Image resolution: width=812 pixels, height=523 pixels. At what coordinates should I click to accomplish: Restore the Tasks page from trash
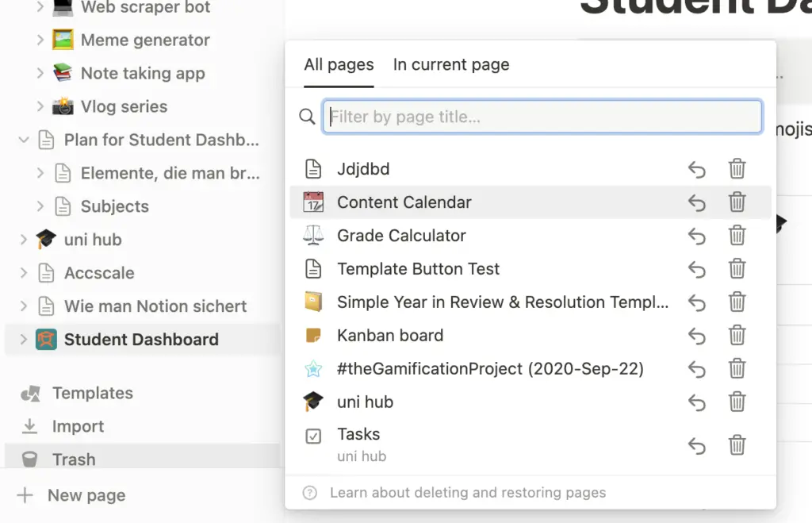click(x=697, y=445)
